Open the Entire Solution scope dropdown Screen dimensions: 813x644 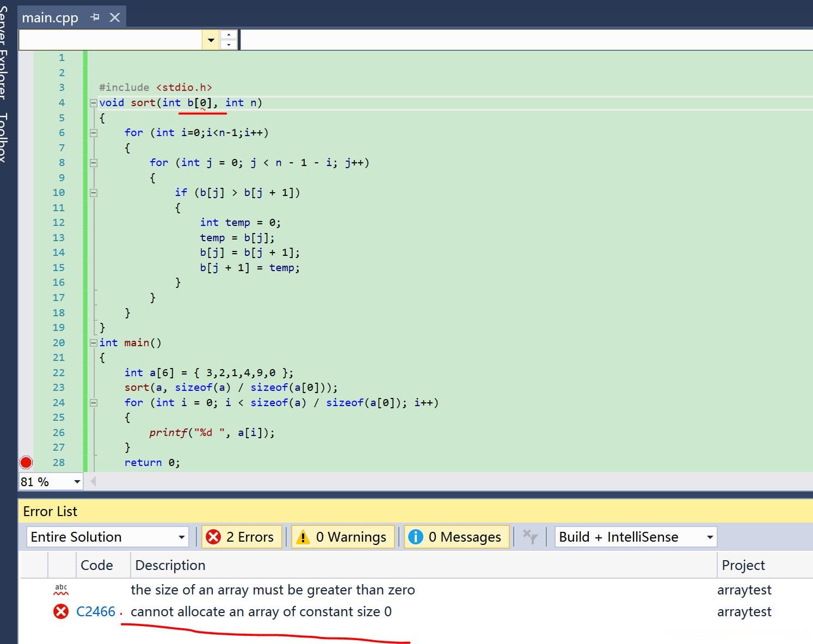108,537
